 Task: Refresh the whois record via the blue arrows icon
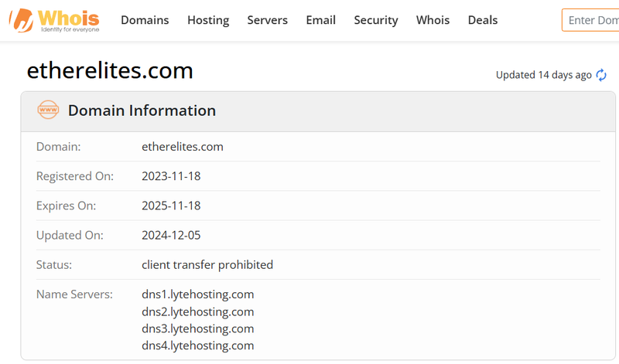pos(601,75)
